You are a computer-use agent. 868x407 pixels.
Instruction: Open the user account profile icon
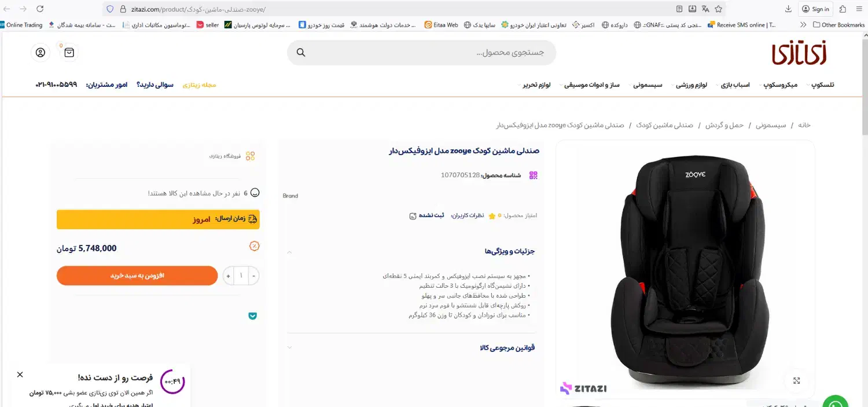40,53
